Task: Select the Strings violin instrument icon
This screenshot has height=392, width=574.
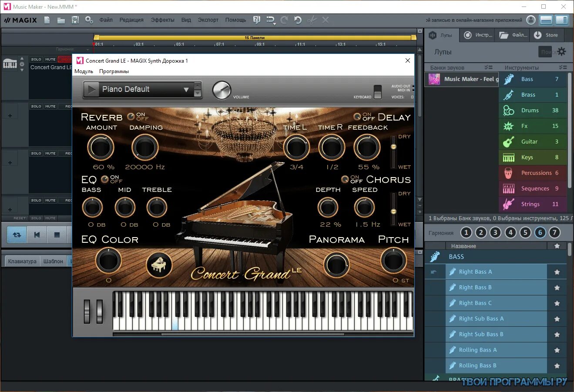Action: [x=508, y=204]
